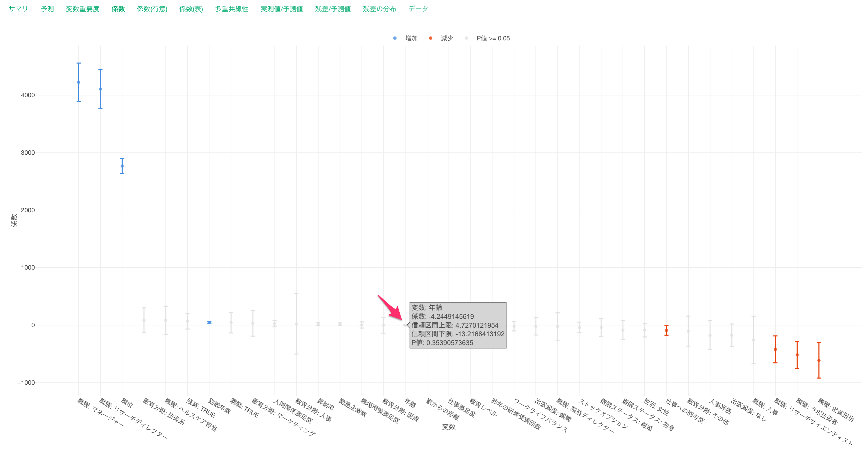Click the 勤続年数 axis label
The image size is (868, 466).
(219, 406)
